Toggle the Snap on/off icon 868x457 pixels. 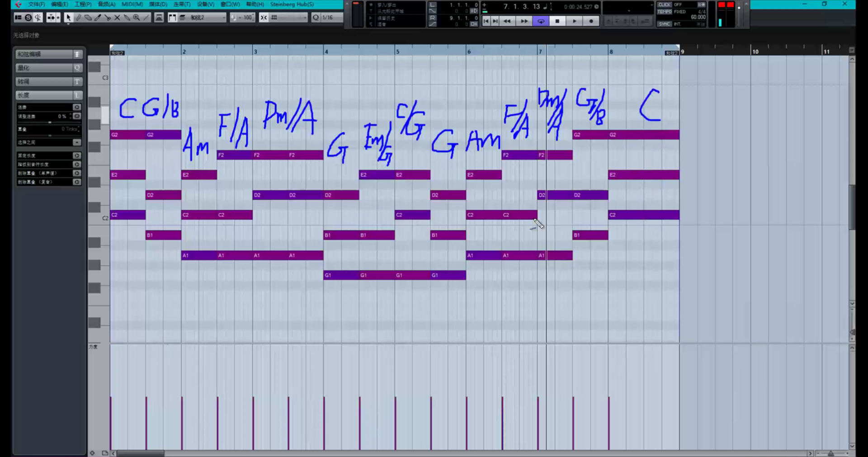(x=264, y=18)
